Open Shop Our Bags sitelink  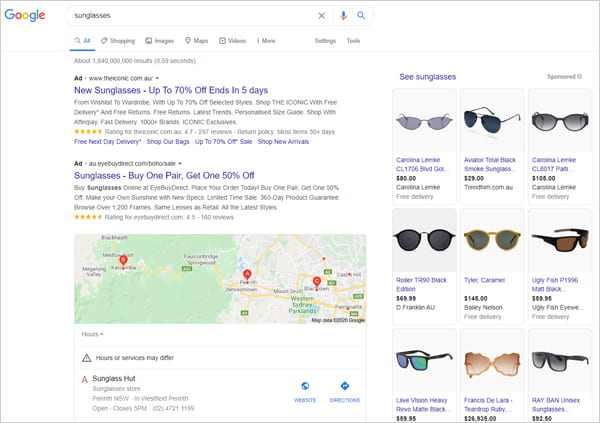[x=168, y=142]
